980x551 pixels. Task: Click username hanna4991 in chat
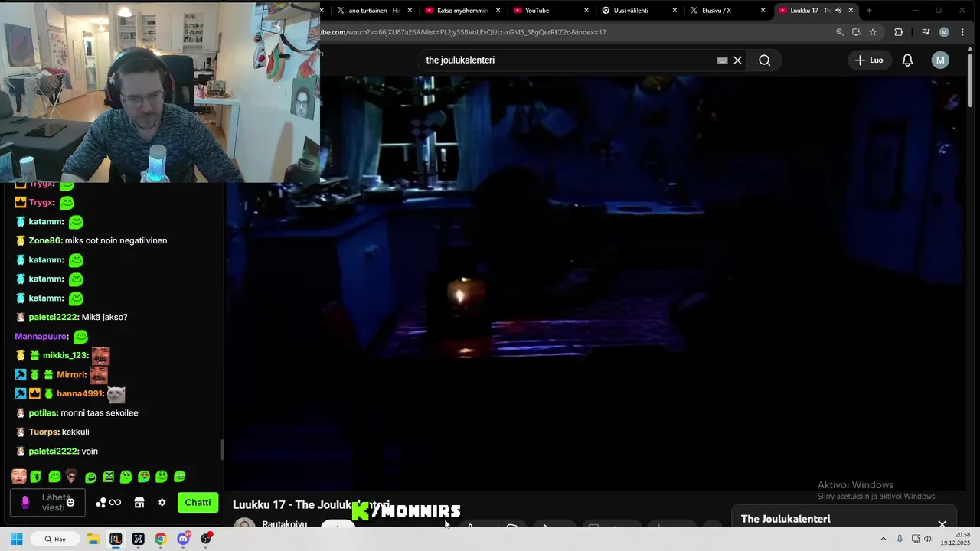(x=80, y=393)
